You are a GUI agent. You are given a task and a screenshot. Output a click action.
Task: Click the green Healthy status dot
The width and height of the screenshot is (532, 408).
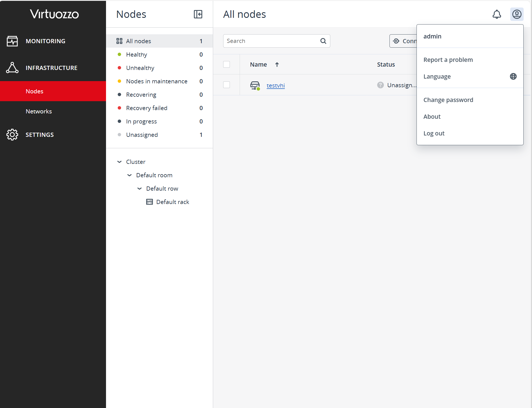tap(119, 54)
